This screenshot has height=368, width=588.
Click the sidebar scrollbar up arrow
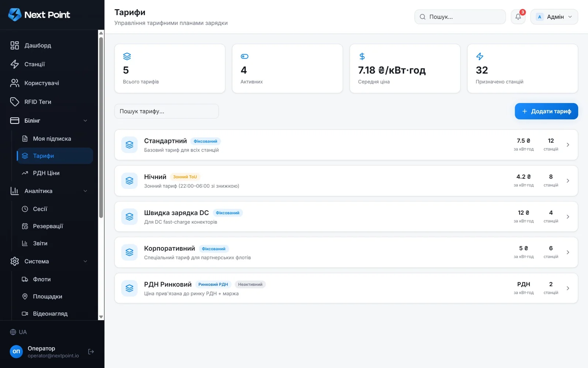(101, 33)
